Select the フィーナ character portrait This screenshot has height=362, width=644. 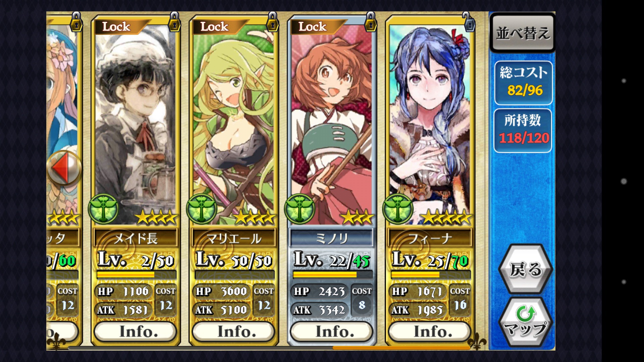coord(430,124)
